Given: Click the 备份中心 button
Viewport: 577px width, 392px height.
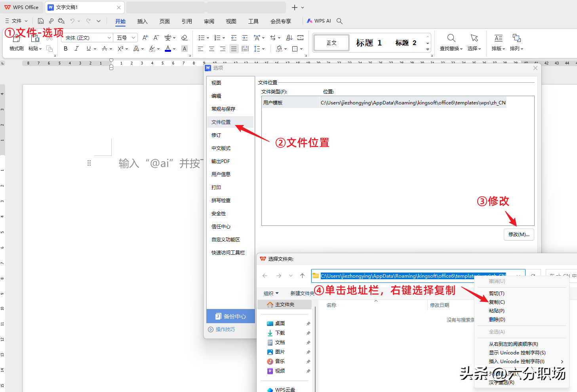Looking at the screenshot, I should click(230, 316).
